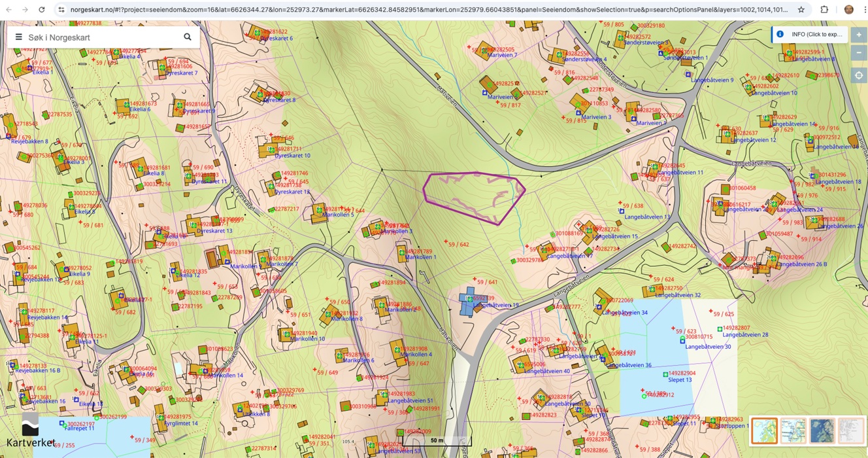Bookmark this page with star icon
The image size is (868, 458).
pyautogui.click(x=801, y=10)
